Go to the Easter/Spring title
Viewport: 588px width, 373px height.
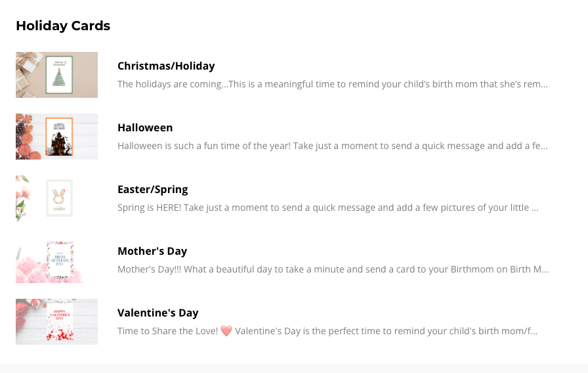pos(153,189)
